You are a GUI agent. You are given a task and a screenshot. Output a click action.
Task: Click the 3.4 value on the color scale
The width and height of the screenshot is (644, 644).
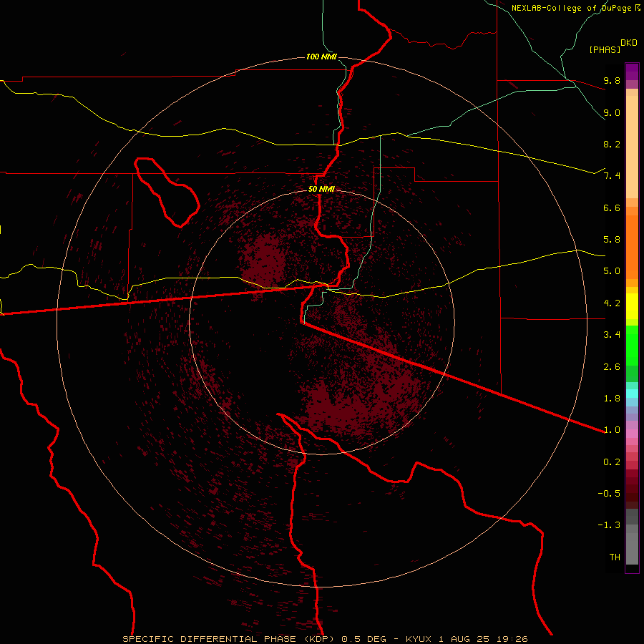click(x=612, y=335)
